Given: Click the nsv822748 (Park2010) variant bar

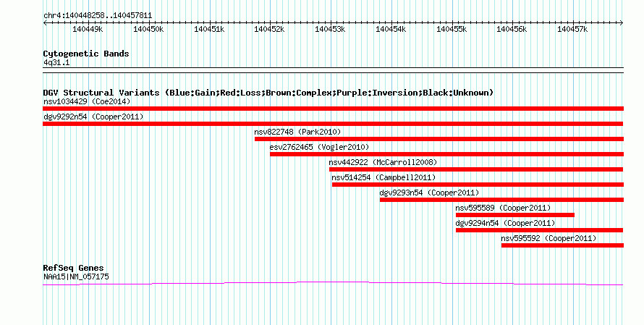Looking at the screenshot, I should 439,139.
